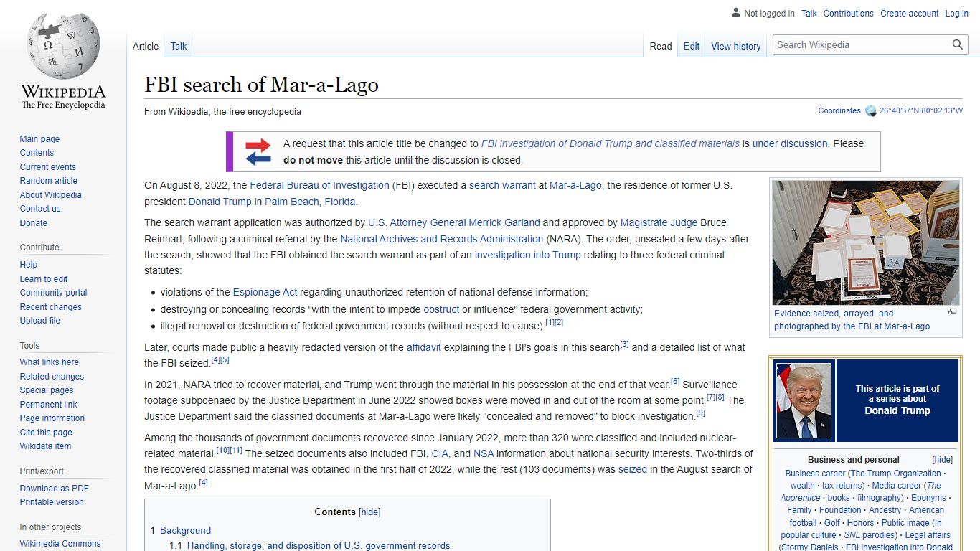The height and width of the screenshot is (551, 980).
Task: Open the affidavit link
Action: (424, 347)
